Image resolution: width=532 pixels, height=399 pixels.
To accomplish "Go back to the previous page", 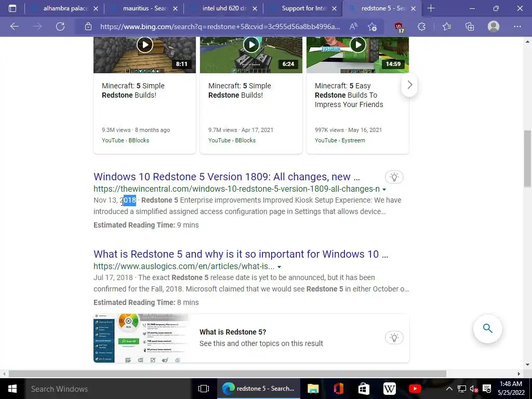I will coord(15,26).
